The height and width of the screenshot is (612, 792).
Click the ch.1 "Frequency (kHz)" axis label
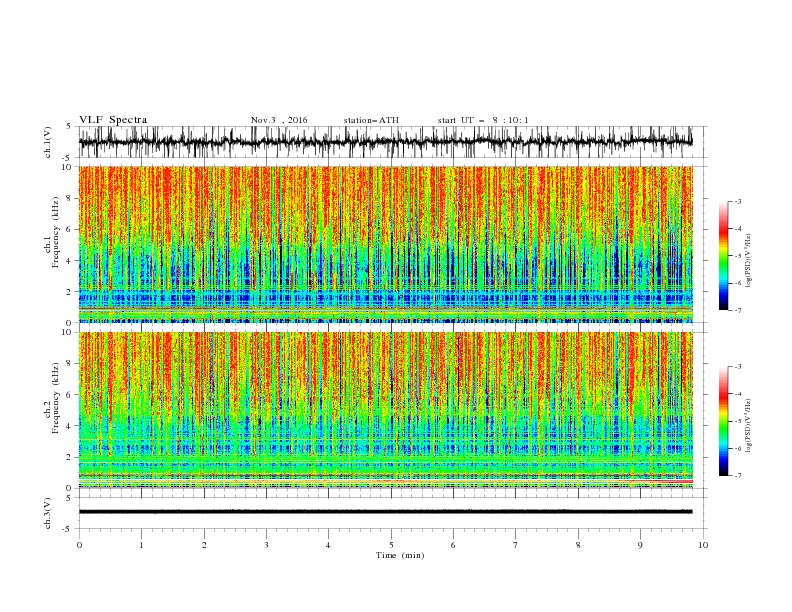coord(56,232)
